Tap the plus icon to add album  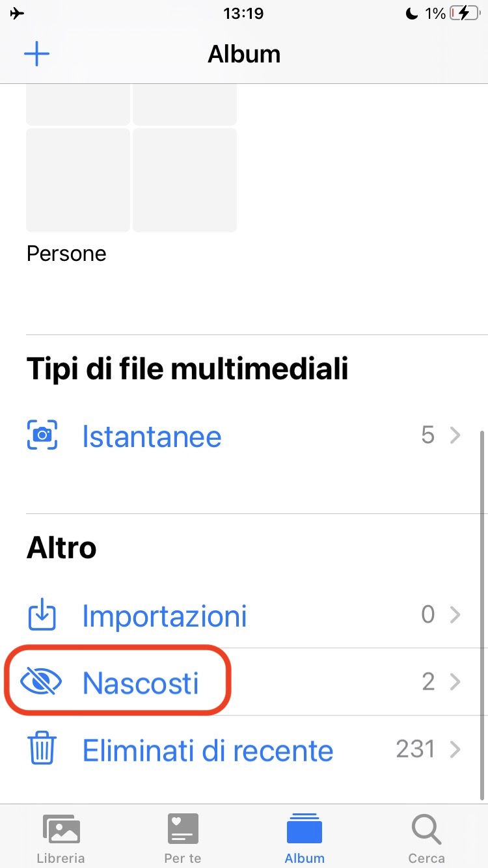tap(36, 53)
